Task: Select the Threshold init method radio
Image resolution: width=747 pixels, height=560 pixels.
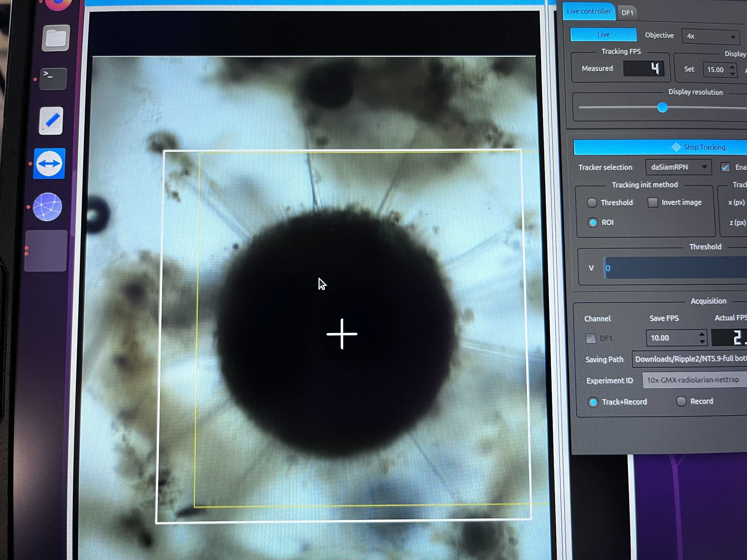Action: click(x=592, y=202)
